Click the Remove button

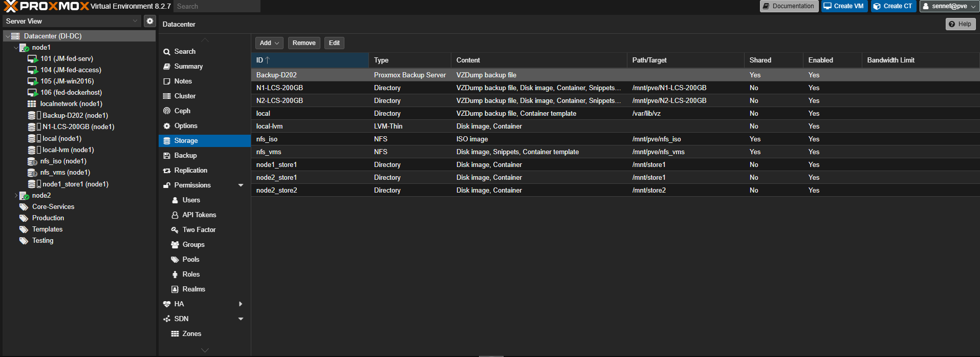point(304,43)
